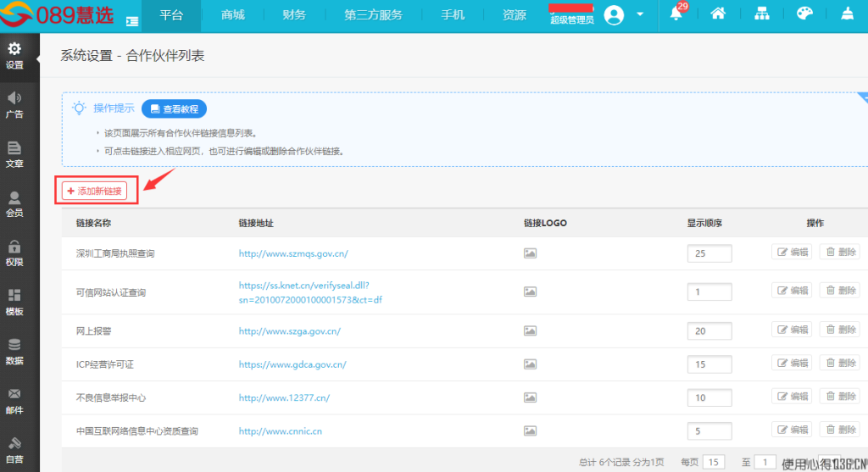The image size is (868, 472).
Task: Click the logo image for 不良信息举报中心
Action: [x=531, y=397]
